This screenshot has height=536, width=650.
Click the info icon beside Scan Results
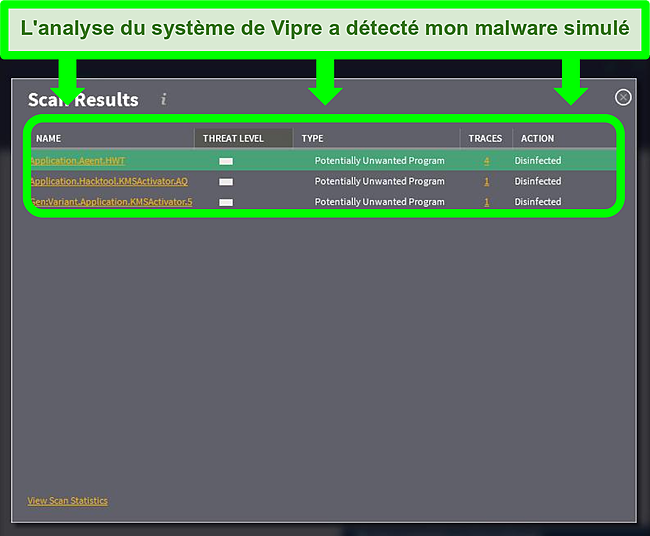[x=164, y=99]
